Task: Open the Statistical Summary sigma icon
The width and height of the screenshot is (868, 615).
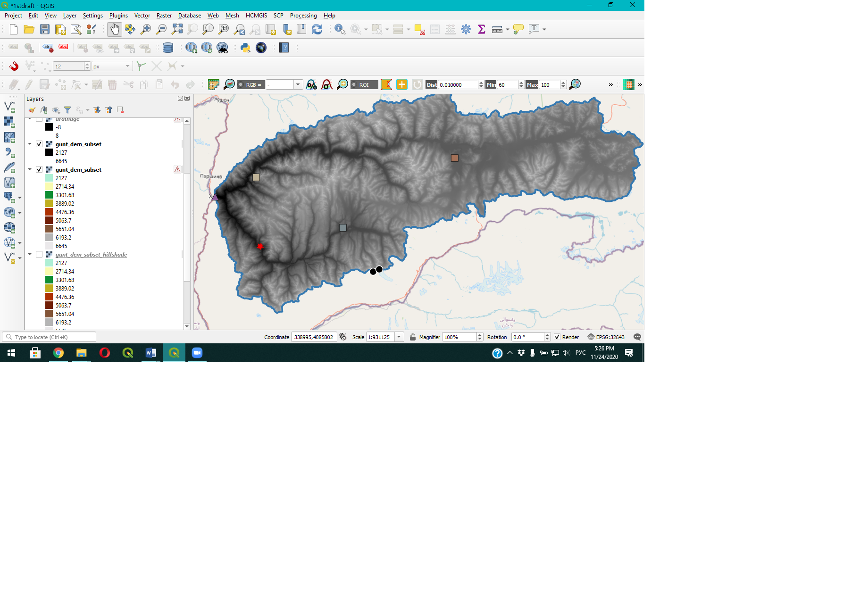Action: [482, 29]
